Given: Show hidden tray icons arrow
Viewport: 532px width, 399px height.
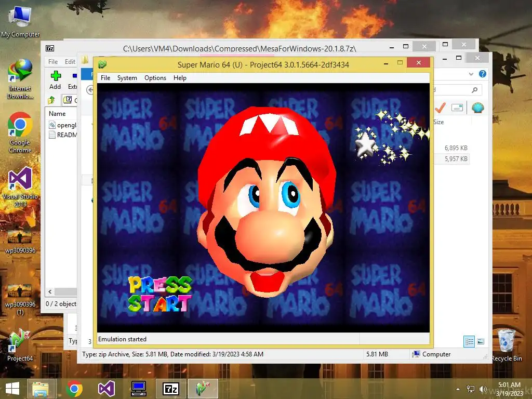Looking at the screenshot, I should [x=458, y=389].
